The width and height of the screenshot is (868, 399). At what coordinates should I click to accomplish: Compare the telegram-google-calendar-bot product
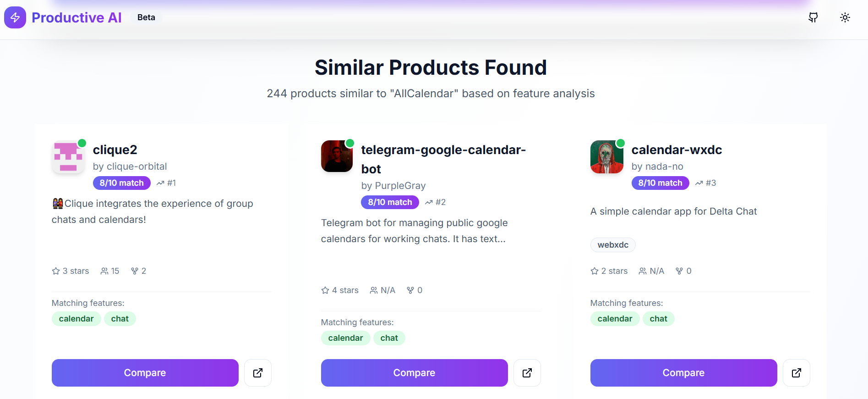coord(414,373)
